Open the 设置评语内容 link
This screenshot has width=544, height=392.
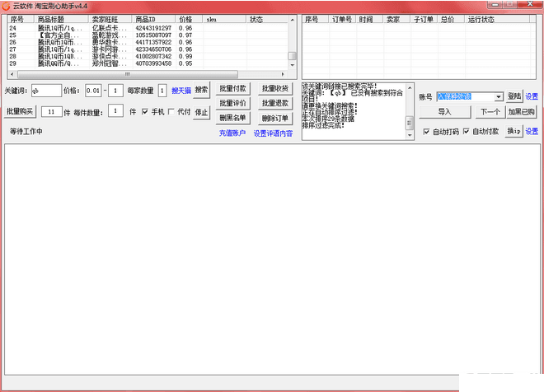tap(273, 133)
